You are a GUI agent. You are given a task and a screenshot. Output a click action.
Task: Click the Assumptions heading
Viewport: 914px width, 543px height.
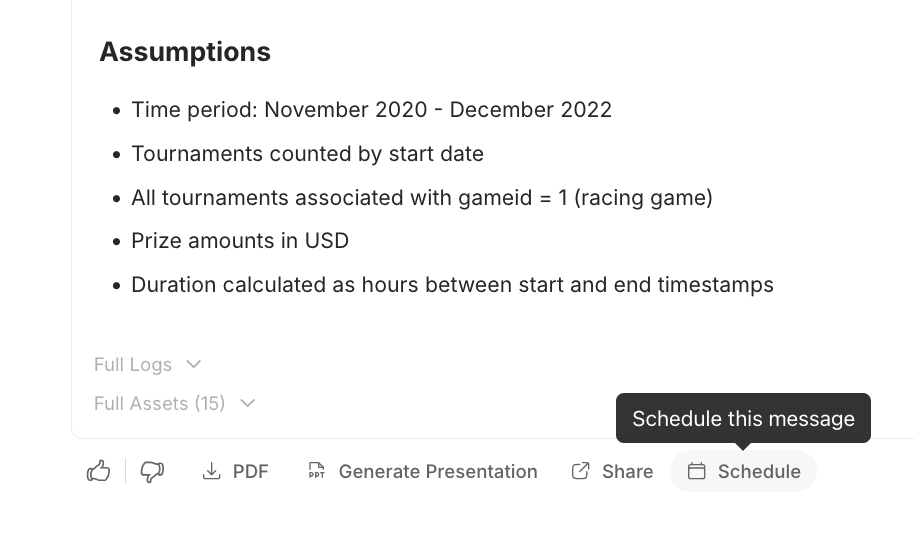point(185,52)
